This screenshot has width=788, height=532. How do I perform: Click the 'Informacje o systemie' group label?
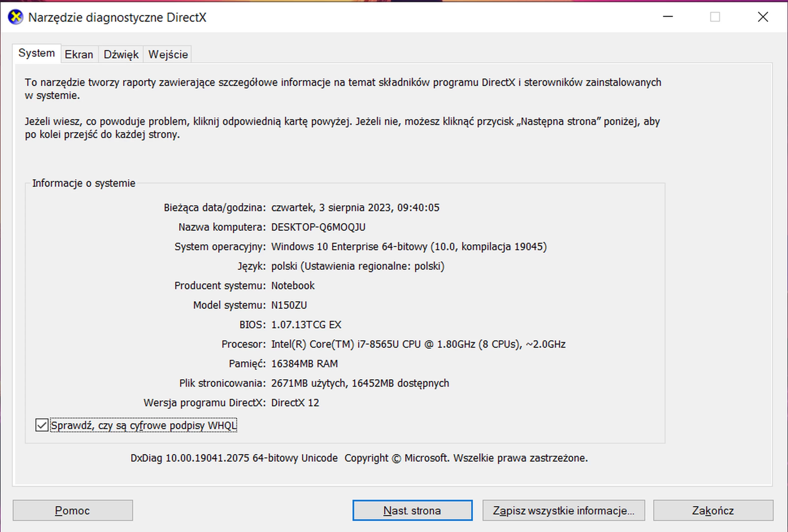(84, 183)
